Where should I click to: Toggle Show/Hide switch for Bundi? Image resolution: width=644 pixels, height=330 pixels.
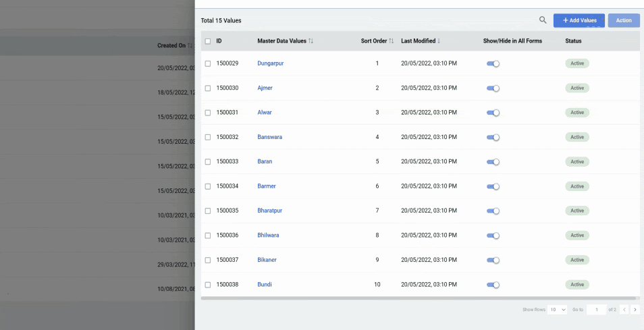pyautogui.click(x=493, y=285)
